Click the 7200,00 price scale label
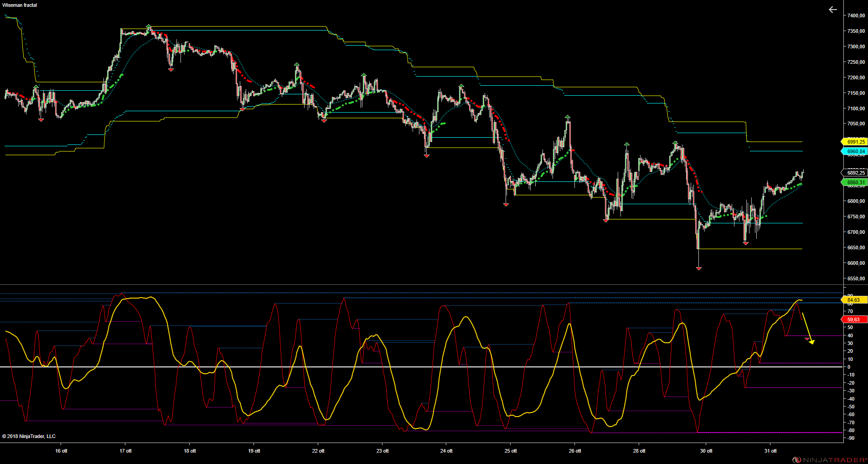The height and width of the screenshot is (464, 868). coord(856,77)
